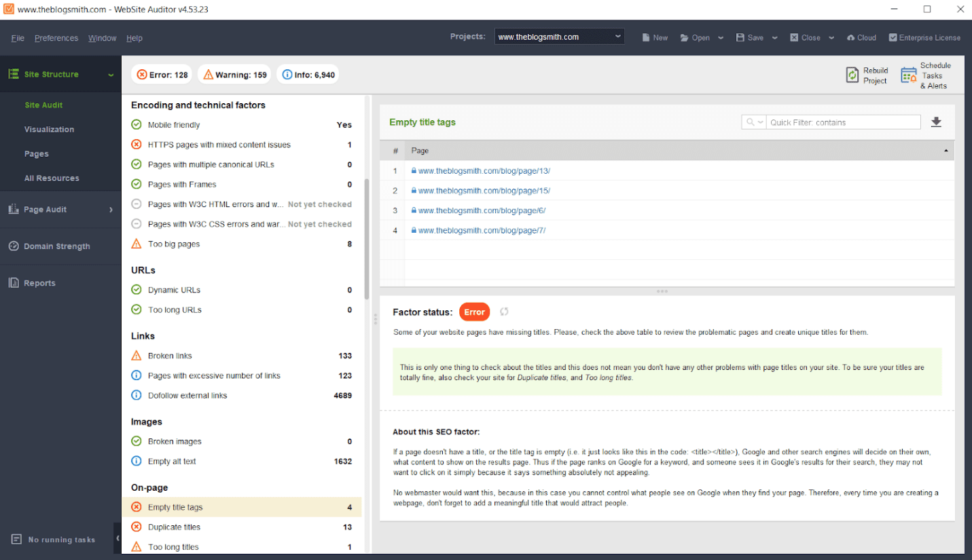Viewport: 972px width, 560px height.
Task: Click the info icon beside Empty alt text
Action: point(136,462)
